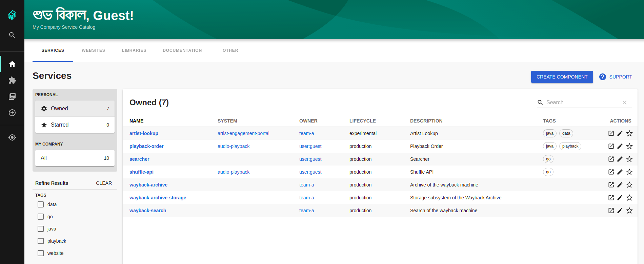
Task: Edit the artist-lookup component
Action: click(x=620, y=133)
